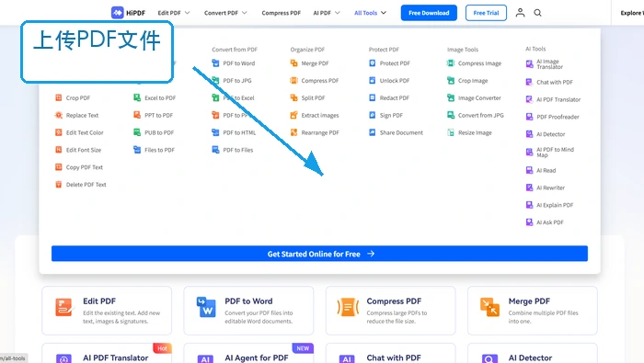Click the Image Converter icon
Viewport: 644px width, 363px height.
pyautogui.click(x=451, y=97)
